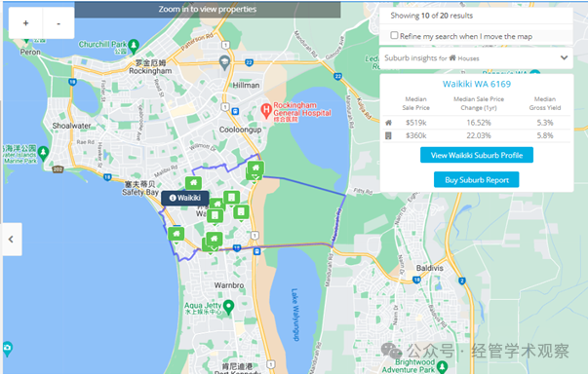This screenshot has width=588, height=374.
Task: Zoom in with the plus button
Action: tap(25, 23)
